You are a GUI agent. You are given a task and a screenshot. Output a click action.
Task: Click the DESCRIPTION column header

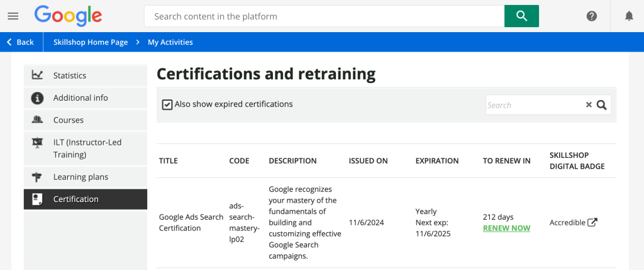click(x=292, y=160)
